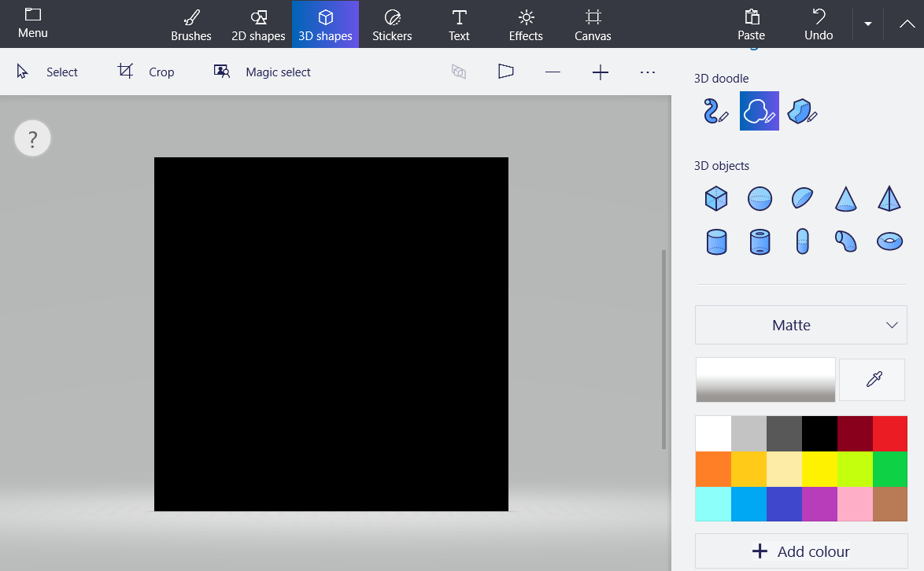Select the tube brush 3D doodle tool
Screen dimensions: 924x571
715,111
